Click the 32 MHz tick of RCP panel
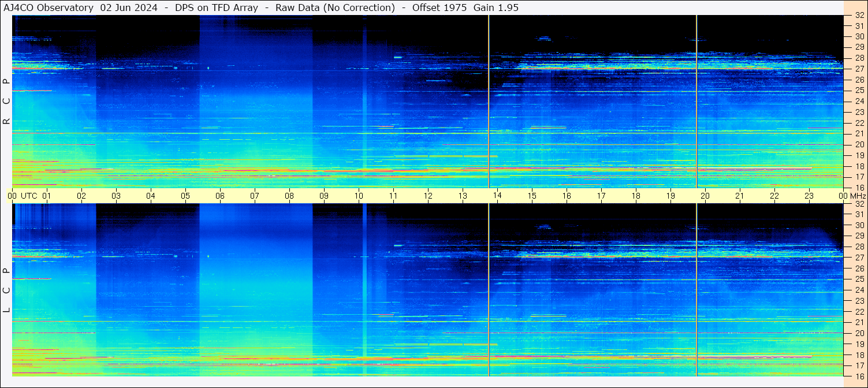This screenshot has width=868, height=388. (x=859, y=15)
